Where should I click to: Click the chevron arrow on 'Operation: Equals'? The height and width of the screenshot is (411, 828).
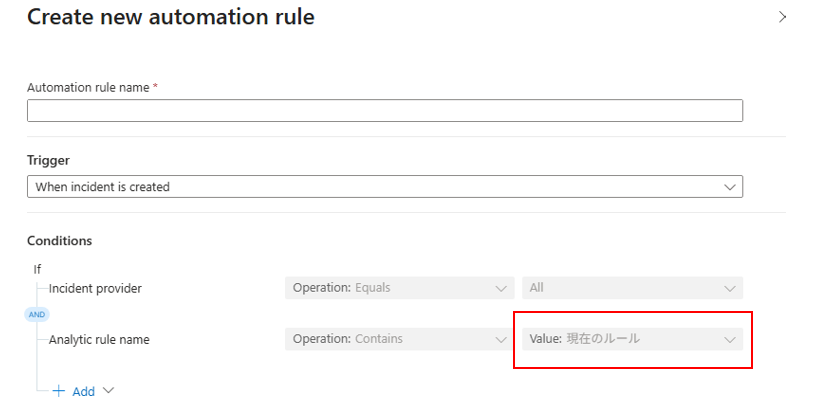click(x=502, y=289)
